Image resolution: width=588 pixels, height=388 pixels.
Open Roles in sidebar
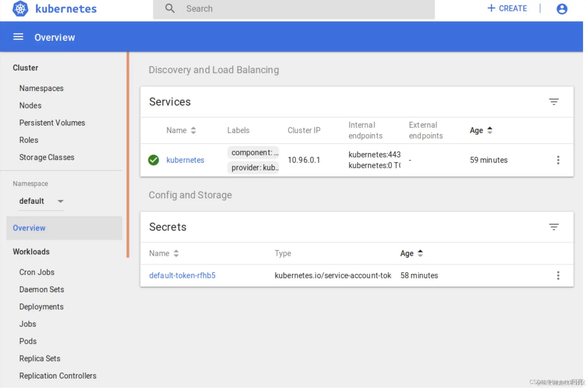pyautogui.click(x=29, y=140)
